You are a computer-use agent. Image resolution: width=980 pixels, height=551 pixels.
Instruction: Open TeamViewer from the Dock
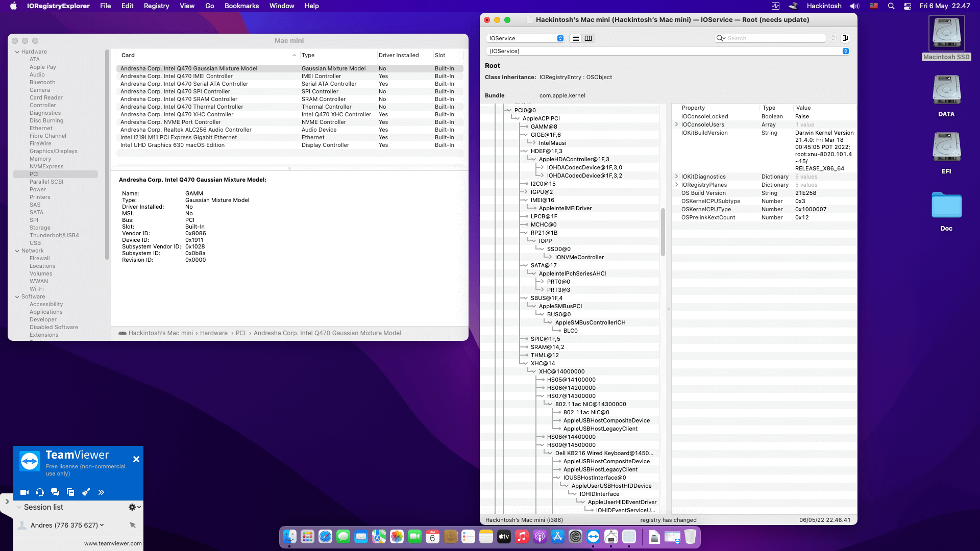pyautogui.click(x=593, y=537)
